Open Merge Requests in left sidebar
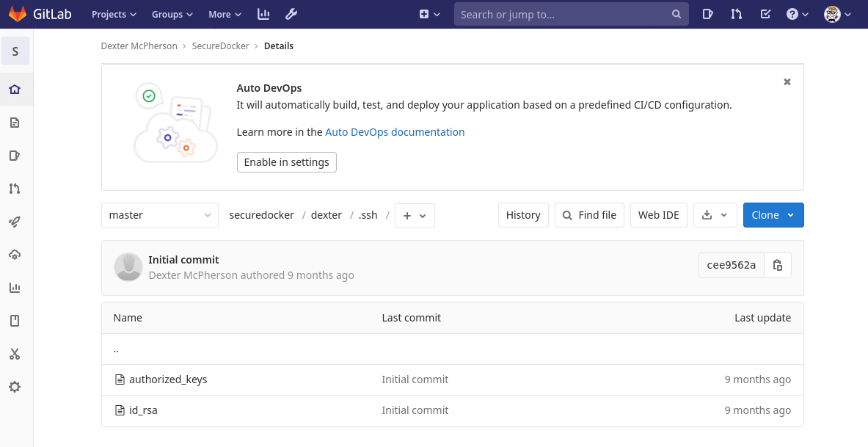868x447 pixels. click(x=15, y=189)
